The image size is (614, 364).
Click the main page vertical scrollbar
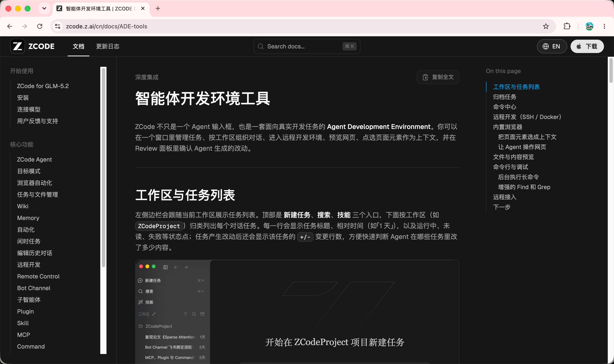(611, 70)
